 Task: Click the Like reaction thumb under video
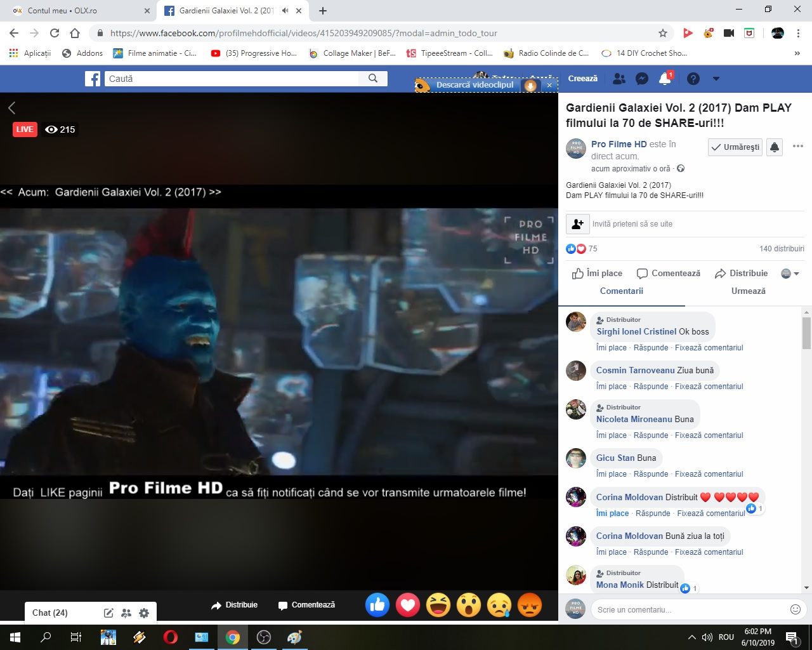point(377,605)
